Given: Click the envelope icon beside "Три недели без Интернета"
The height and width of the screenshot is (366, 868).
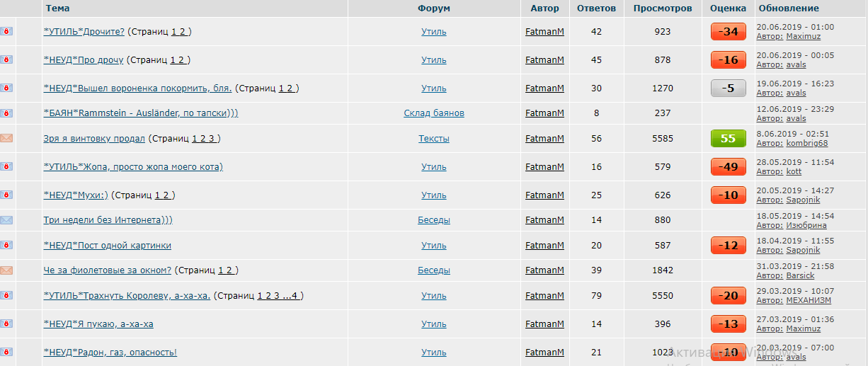Looking at the screenshot, I should coord(6,220).
